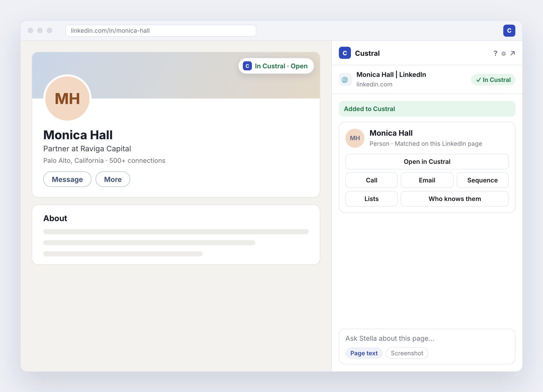The height and width of the screenshot is (392, 543).
Task: Click the globe icon beside Monica Hall | LinkedIn
Action: (x=345, y=80)
